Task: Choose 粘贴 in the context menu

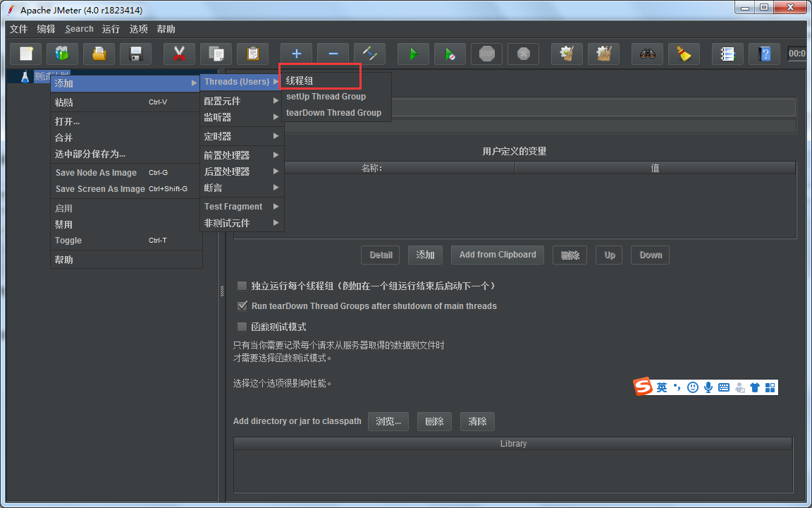Action: point(126,102)
